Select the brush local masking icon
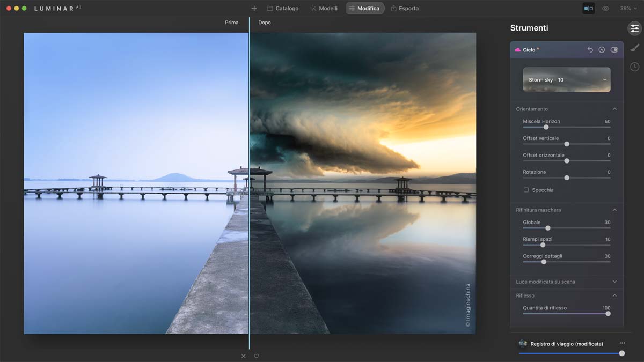The image size is (644, 362). coord(634,48)
